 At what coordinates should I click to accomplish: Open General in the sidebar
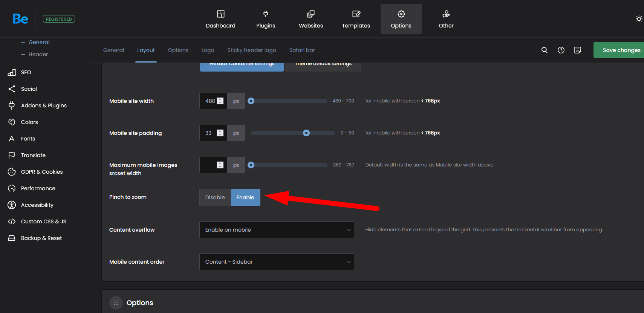(39, 42)
